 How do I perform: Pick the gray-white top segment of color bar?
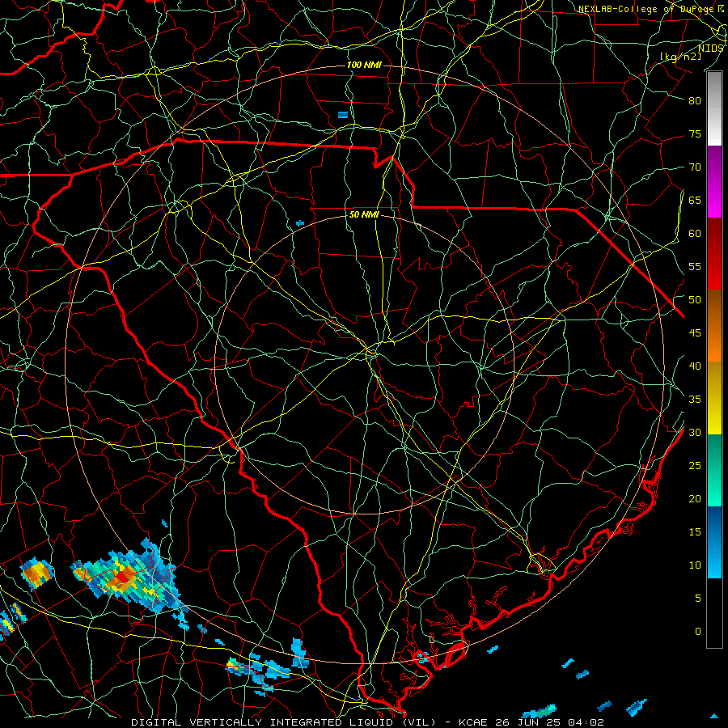pos(714,108)
